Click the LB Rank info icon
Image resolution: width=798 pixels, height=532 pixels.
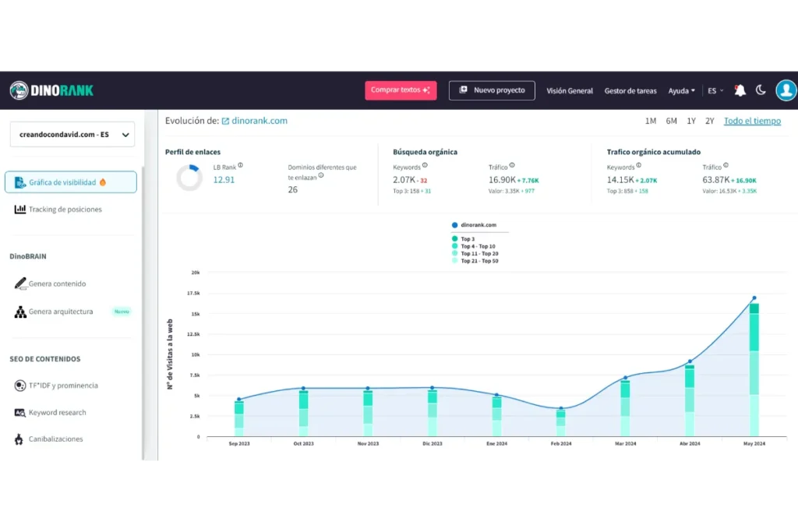point(240,165)
